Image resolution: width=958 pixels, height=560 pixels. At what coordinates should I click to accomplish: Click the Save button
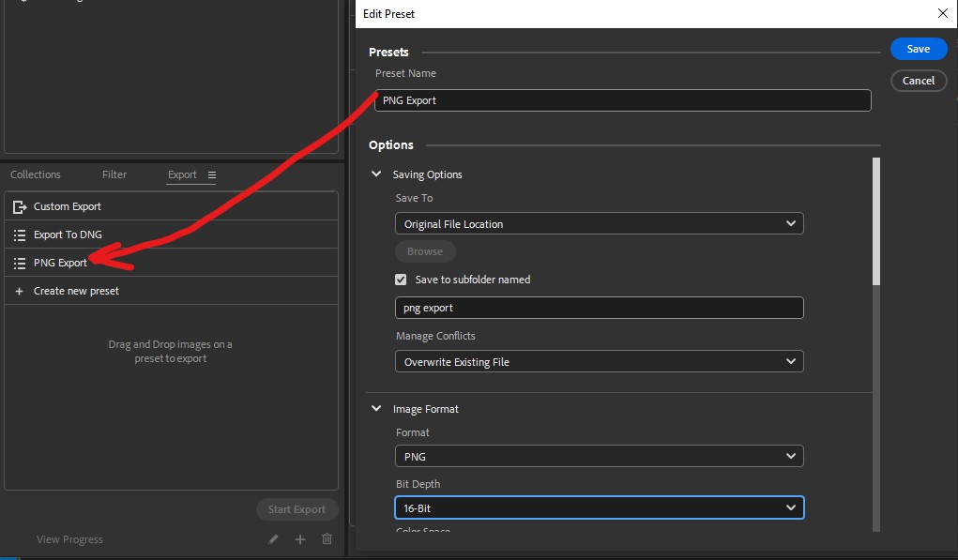[x=918, y=48]
